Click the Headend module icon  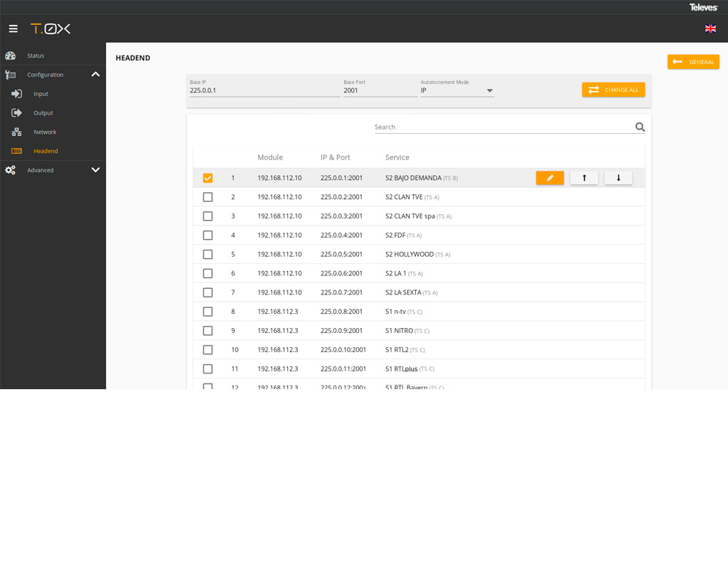(17, 151)
